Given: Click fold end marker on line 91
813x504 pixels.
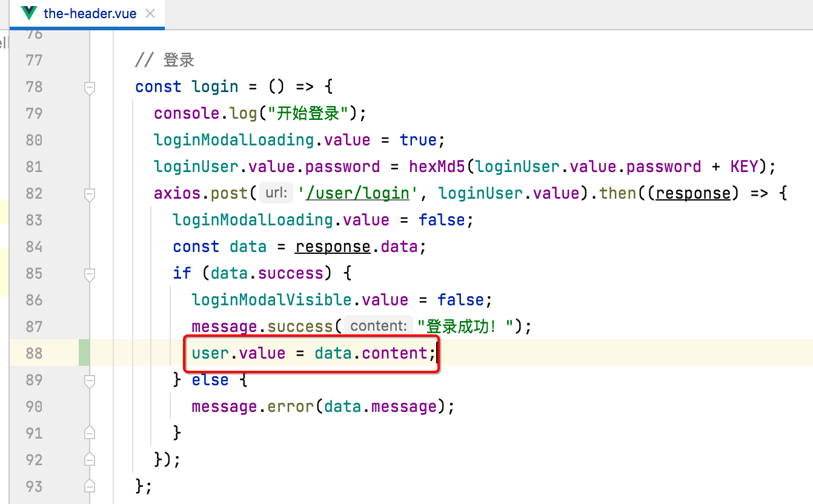Looking at the screenshot, I should click(90, 433).
